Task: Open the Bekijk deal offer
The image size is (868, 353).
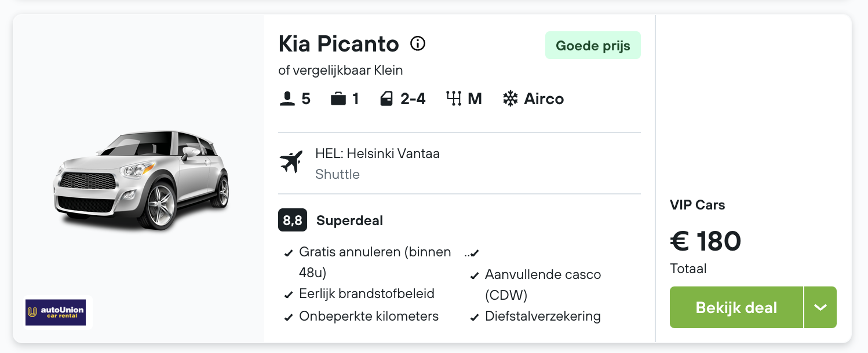Action: (x=736, y=307)
